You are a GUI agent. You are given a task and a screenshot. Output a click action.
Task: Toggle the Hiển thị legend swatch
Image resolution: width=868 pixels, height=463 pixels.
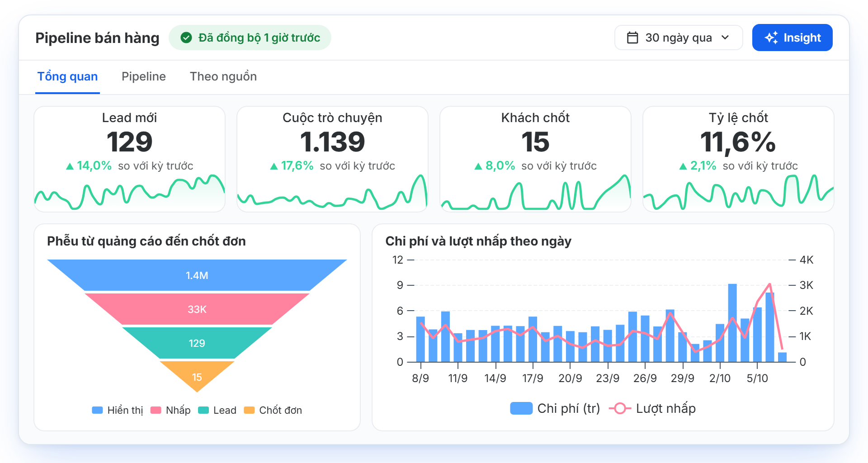pos(97,410)
